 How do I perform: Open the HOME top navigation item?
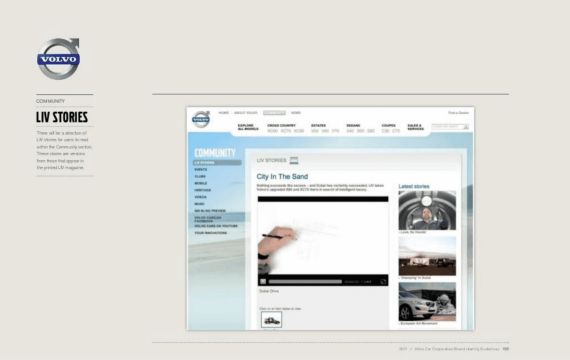click(x=224, y=113)
